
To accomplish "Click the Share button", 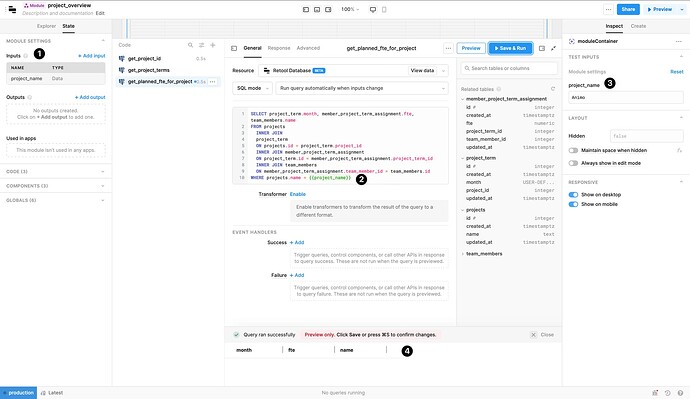I will [628, 9].
